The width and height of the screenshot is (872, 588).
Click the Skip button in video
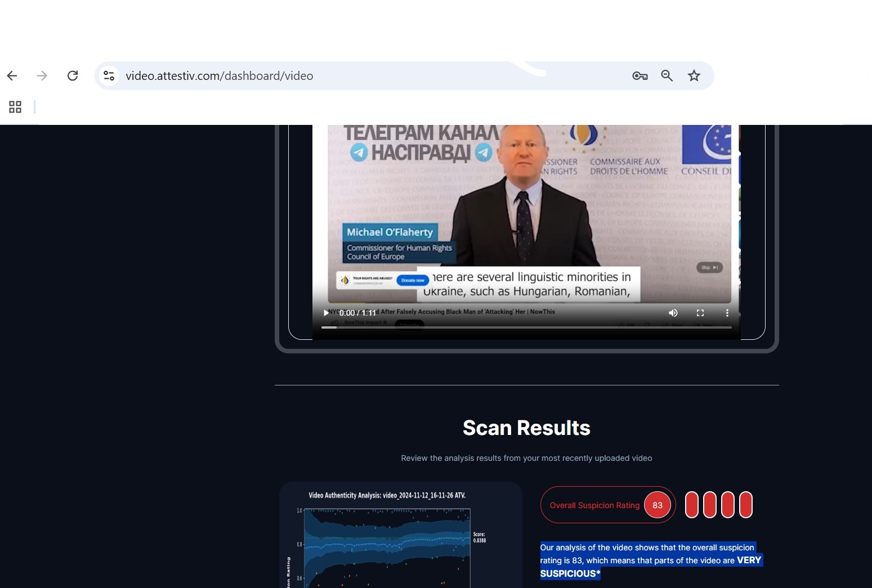(709, 267)
